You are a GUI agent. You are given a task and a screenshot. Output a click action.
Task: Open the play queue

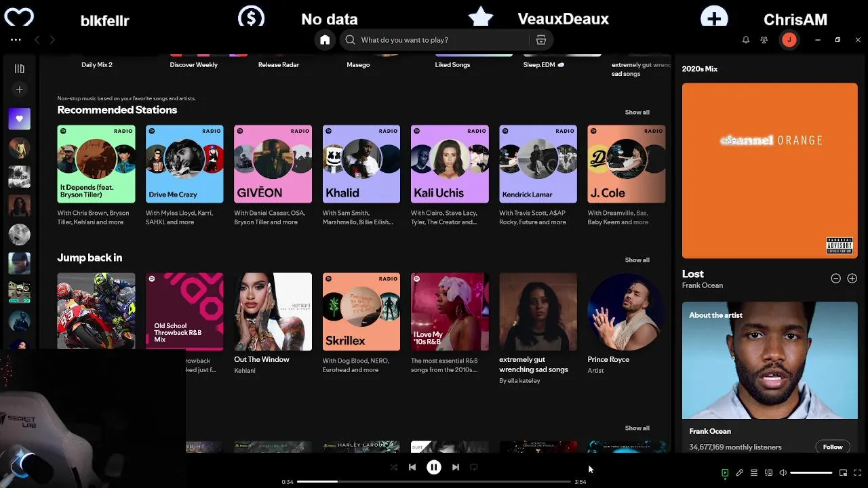tap(754, 473)
